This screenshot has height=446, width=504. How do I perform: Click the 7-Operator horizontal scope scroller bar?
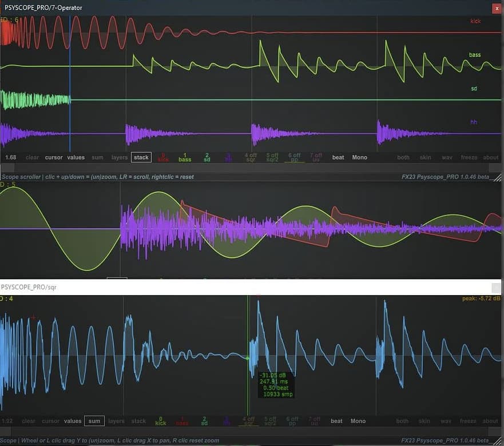coord(252,168)
